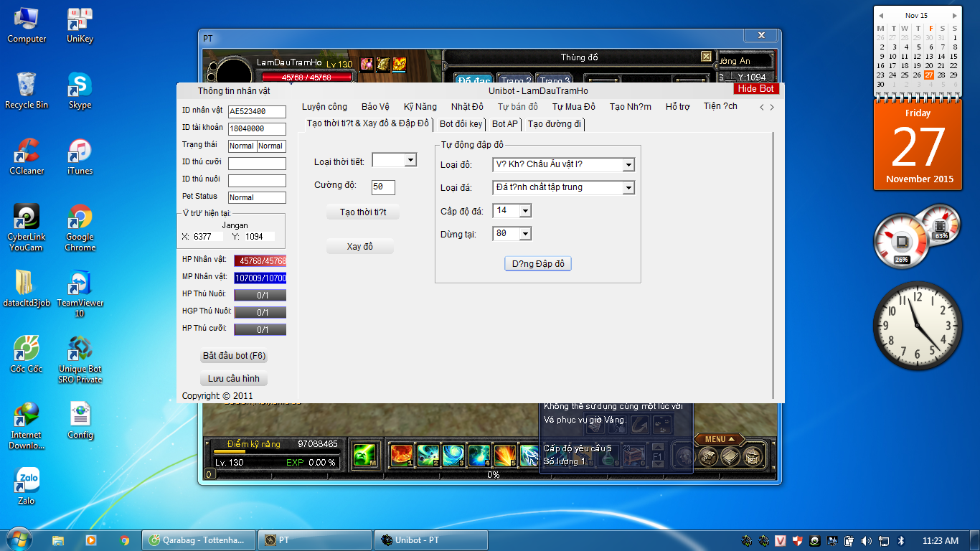Launch Google Chrome desktop shortcut
The height and width of the screenshot is (551, 980).
[80, 227]
